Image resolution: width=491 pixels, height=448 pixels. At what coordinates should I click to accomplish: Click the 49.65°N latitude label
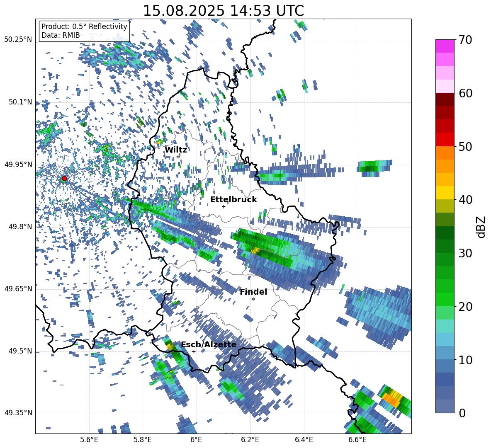(18, 288)
